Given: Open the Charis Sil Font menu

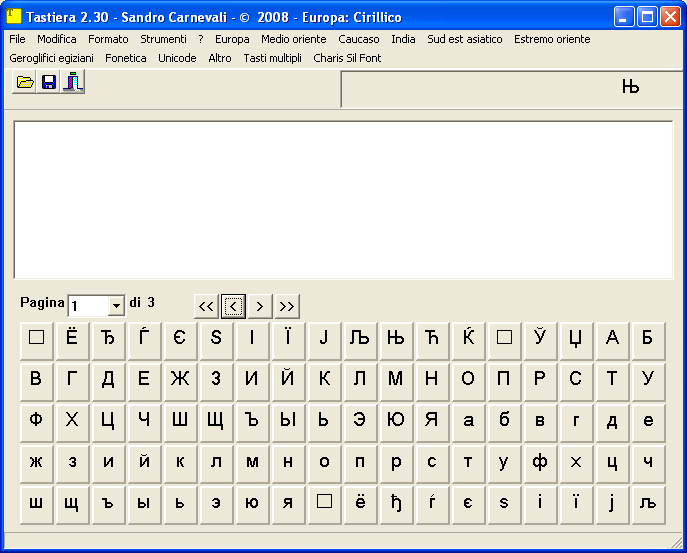Looking at the screenshot, I should (x=347, y=58).
